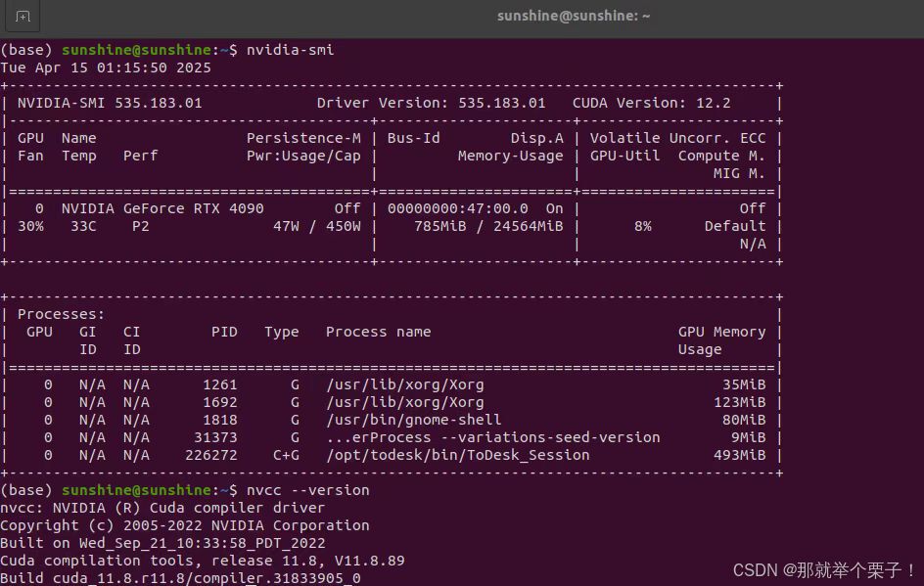Click the memory value 80MiB

(x=744, y=421)
